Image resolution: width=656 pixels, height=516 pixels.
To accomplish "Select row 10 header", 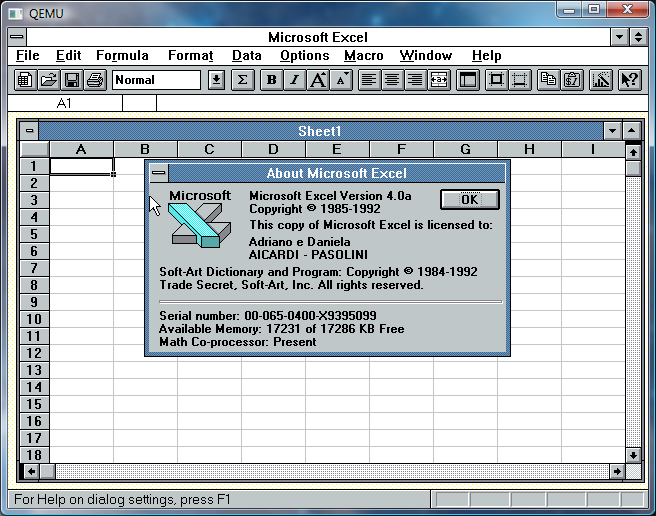I will [x=34, y=319].
